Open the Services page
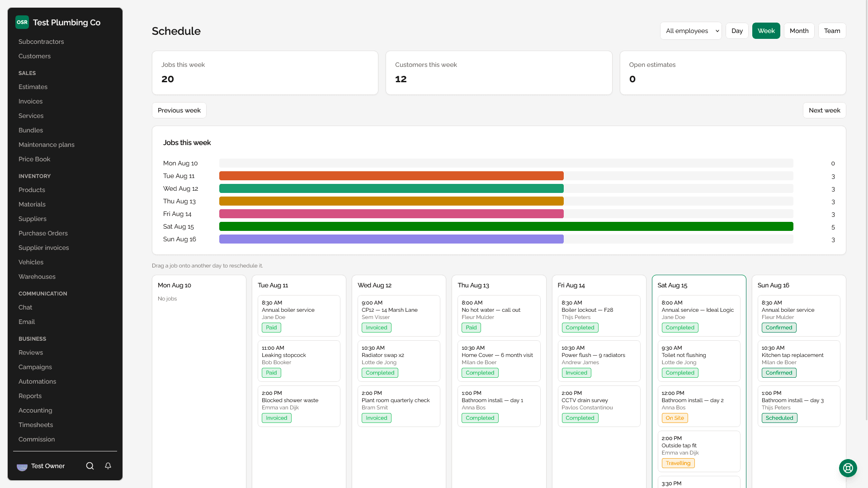 point(31,116)
